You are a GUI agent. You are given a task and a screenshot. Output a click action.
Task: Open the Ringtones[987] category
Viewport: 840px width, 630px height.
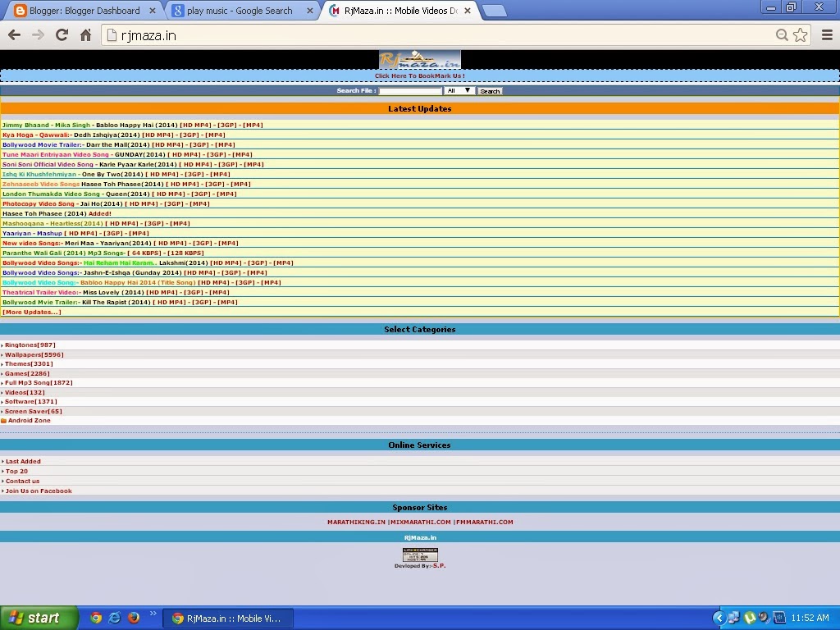pyautogui.click(x=30, y=345)
